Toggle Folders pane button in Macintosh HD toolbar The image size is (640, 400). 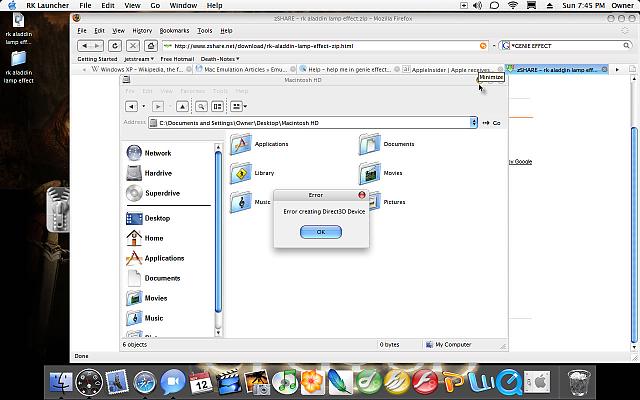point(217,107)
